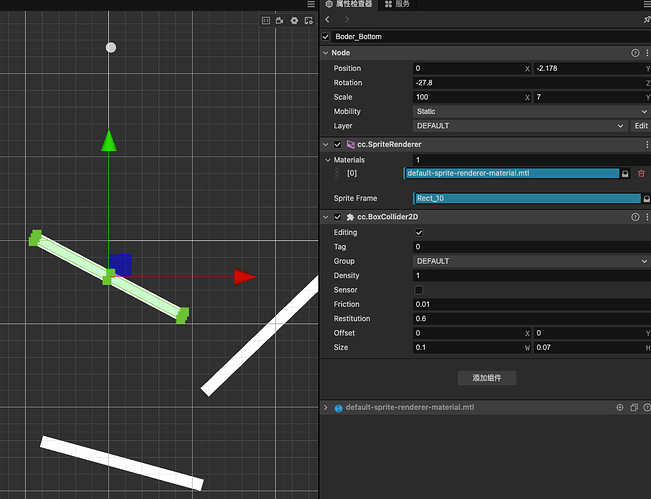Click the collider handle at the bar center
Viewport: 651px width, 499px height.
pos(109,277)
